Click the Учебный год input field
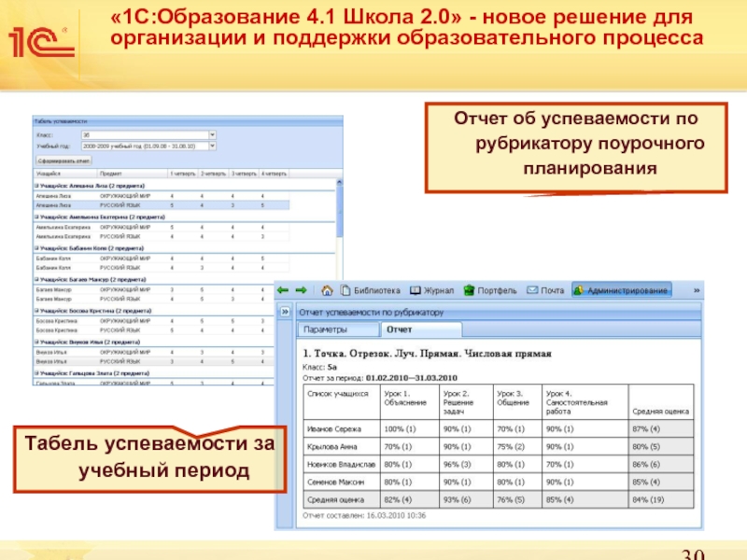The image size is (747, 560). point(146,147)
